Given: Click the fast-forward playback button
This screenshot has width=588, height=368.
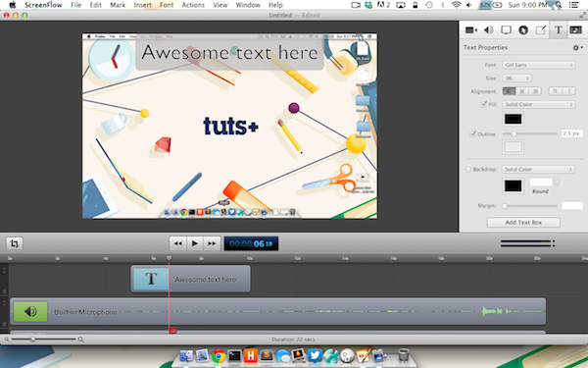Looking at the screenshot, I should click(212, 243).
